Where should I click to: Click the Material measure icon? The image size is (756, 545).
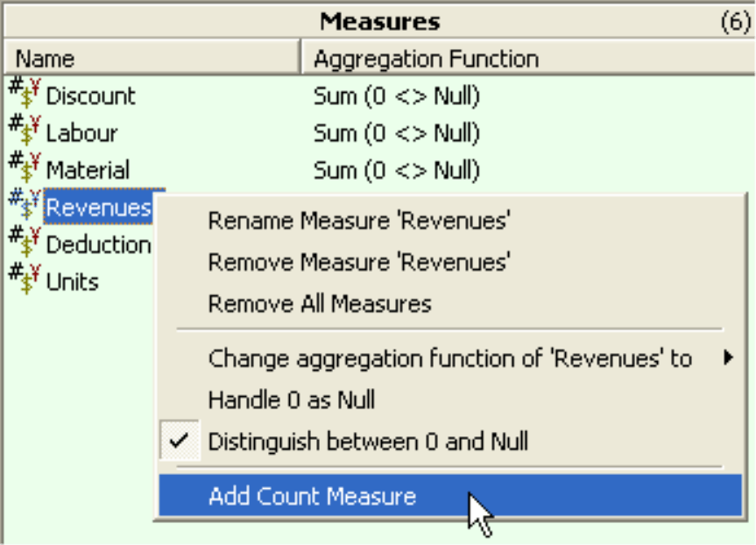click(x=25, y=167)
